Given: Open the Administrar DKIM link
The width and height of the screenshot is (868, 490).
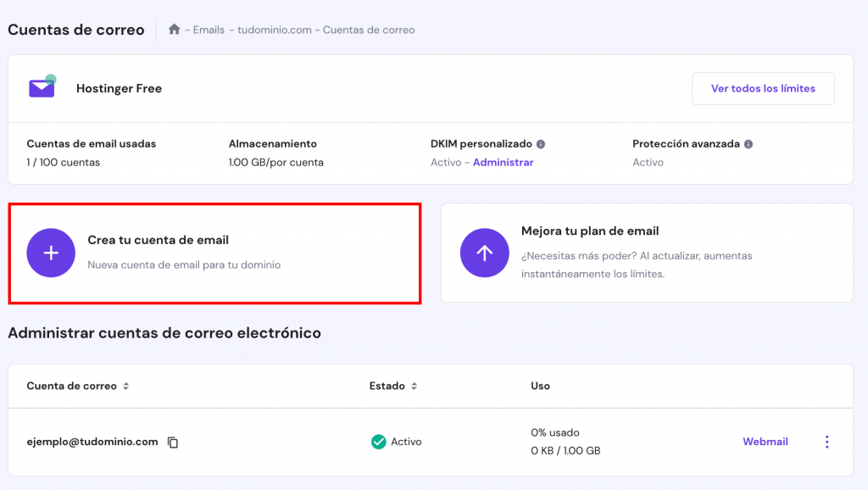Looking at the screenshot, I should click(503, 162).
